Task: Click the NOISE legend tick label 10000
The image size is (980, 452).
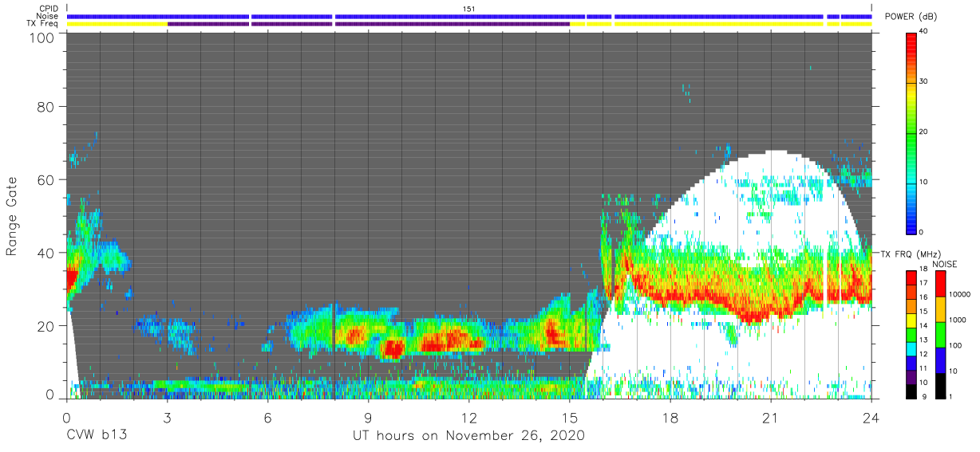Action: 959,294
